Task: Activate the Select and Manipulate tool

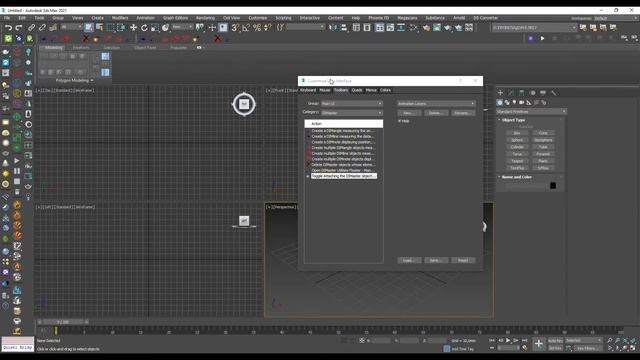Action: [x=212, y=28]
